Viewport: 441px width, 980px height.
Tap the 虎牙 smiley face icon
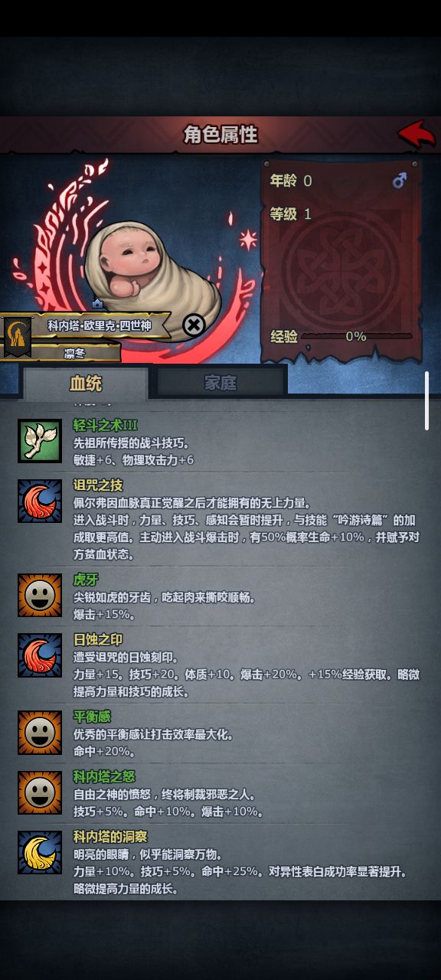(40, 595)
